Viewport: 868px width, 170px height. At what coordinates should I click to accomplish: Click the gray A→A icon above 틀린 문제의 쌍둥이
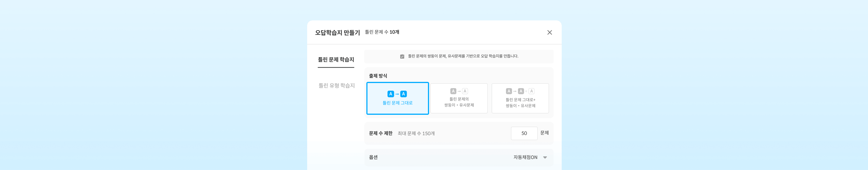tap(458, 91)
